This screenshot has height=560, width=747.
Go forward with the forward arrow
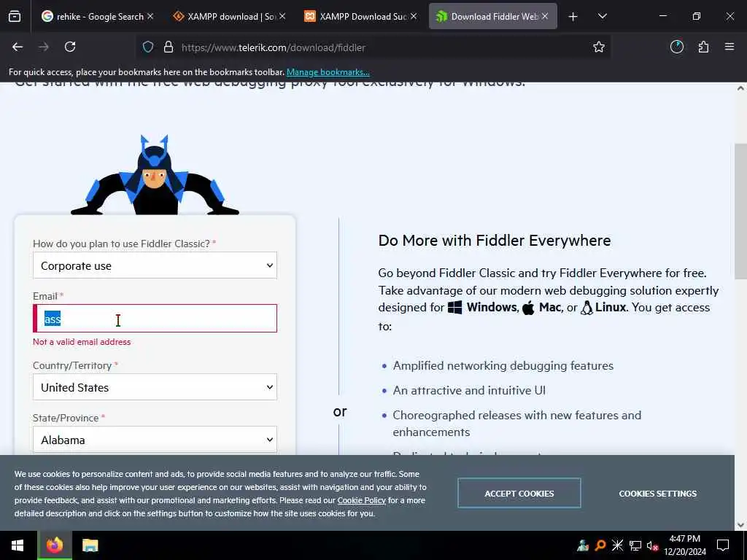click(44, 47)
